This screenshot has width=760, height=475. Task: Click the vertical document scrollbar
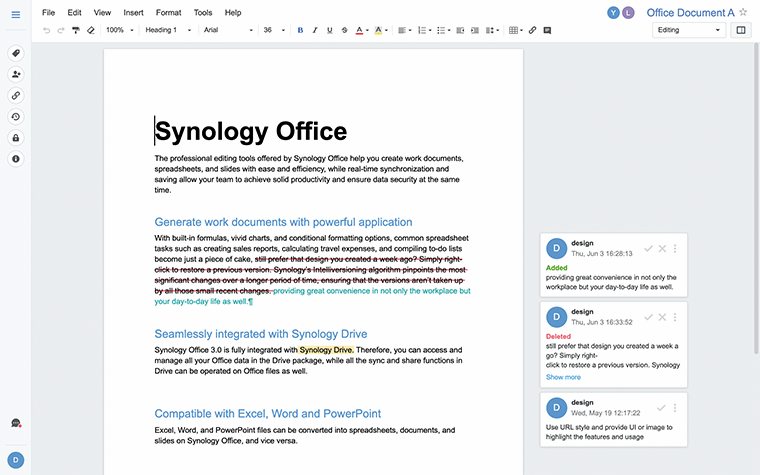point(756,199)
